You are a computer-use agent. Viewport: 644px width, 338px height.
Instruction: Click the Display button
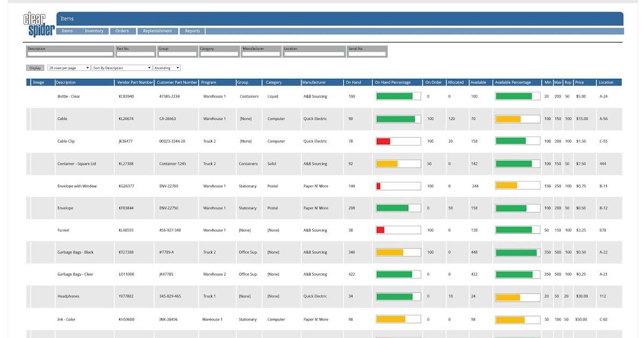point(34,67)
